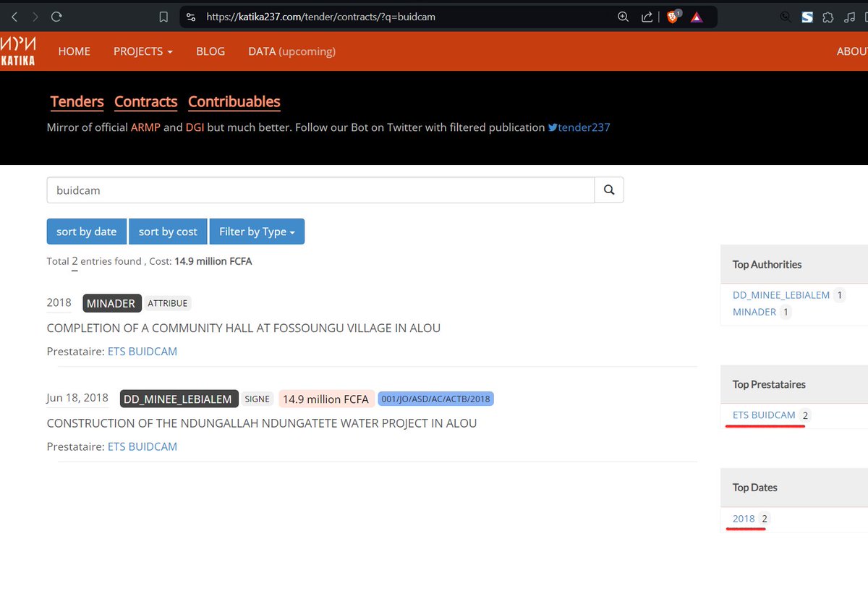The image size is (868, 607).
Task: Click the Katika logo
Action: point(17,51)
